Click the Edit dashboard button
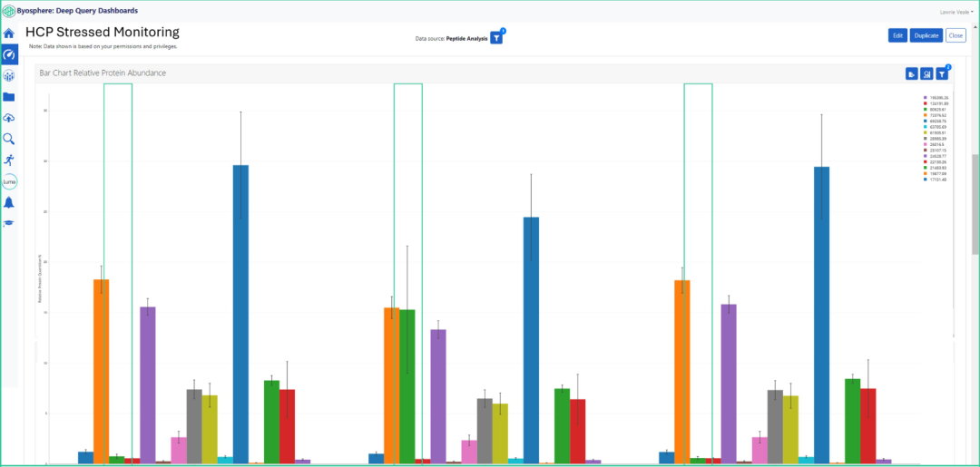Screen dimensions: 980x467 pyautogui.click(x=897, y=35)
